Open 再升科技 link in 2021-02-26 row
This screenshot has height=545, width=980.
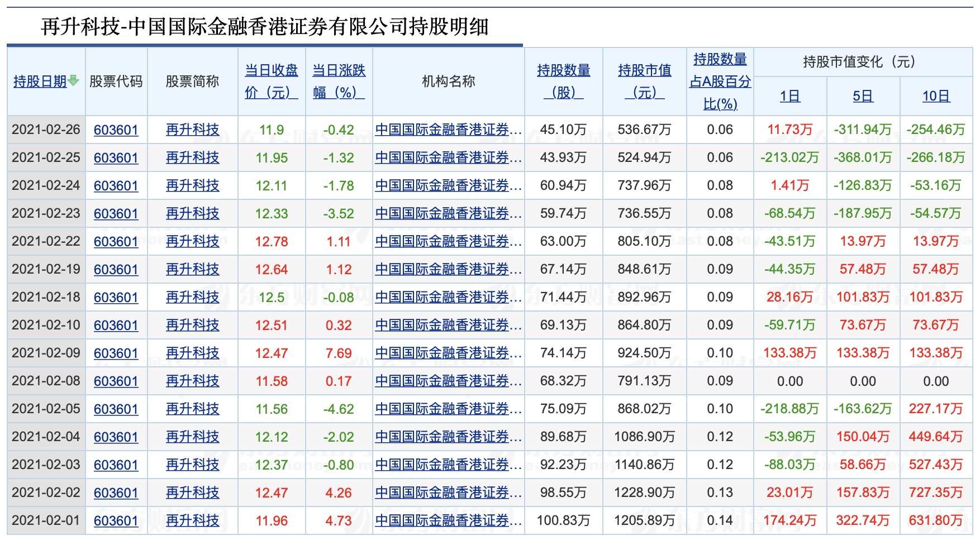(x=193, y=130)
